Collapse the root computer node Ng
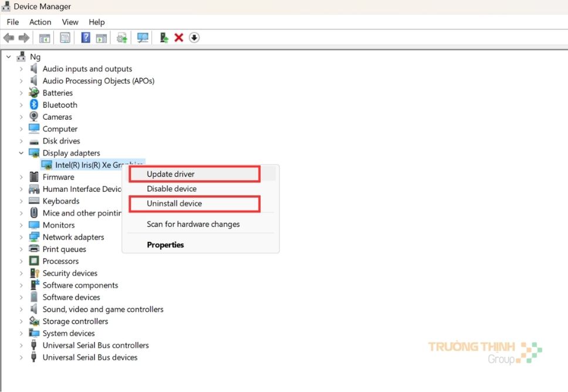 8,57
